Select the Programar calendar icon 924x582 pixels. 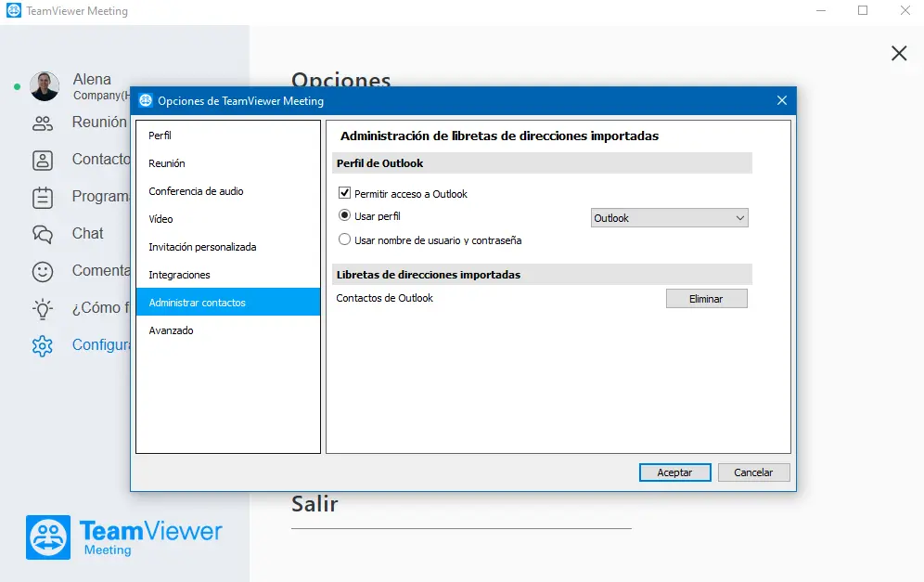(43, 198)
